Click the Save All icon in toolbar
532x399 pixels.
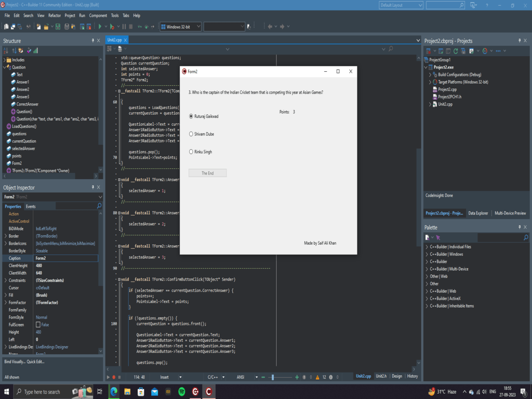pos(67,26)
